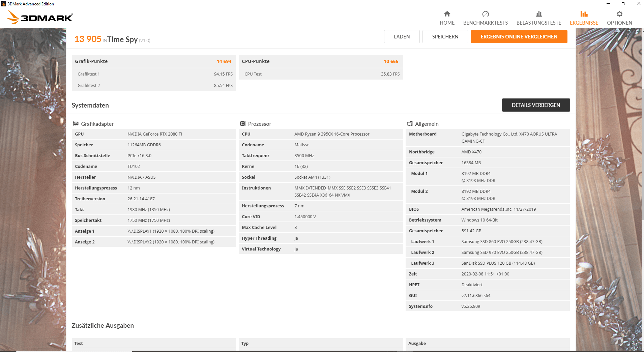Open the OPTIONEN tab label
644x352 pixels.
pyautogui.click(x=619, y=23)
